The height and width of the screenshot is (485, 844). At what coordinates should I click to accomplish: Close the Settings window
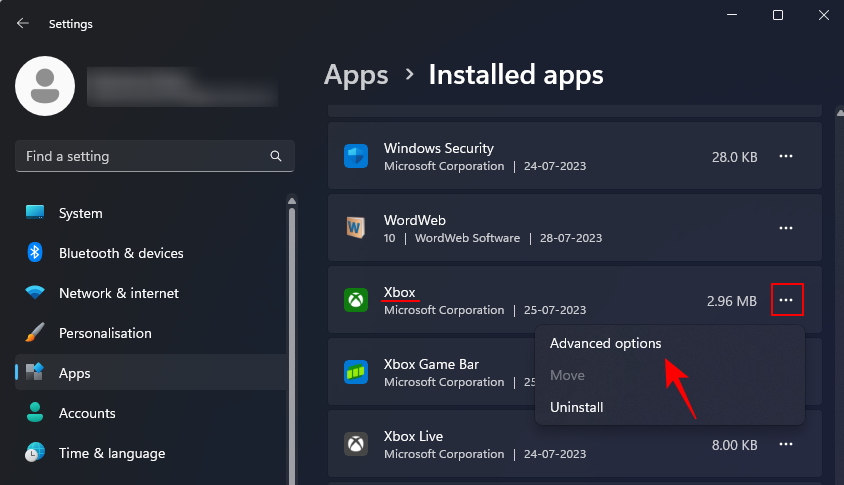824,15
